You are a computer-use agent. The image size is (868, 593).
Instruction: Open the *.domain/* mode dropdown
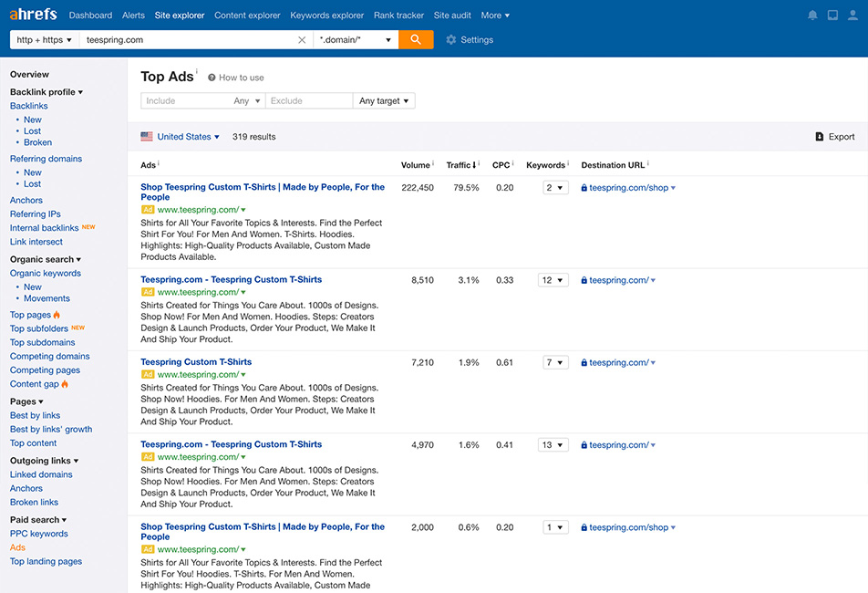click(356, 40)
